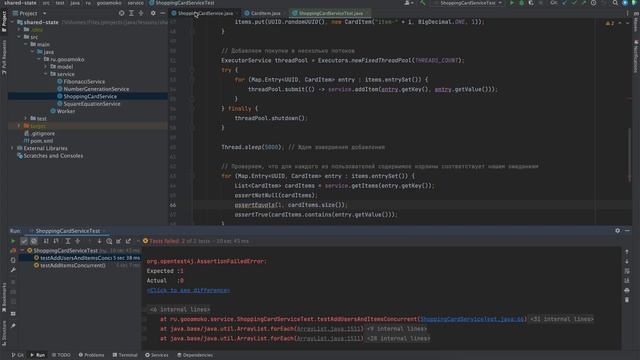Switch to CardItem.java editor tab

[262, 13]
